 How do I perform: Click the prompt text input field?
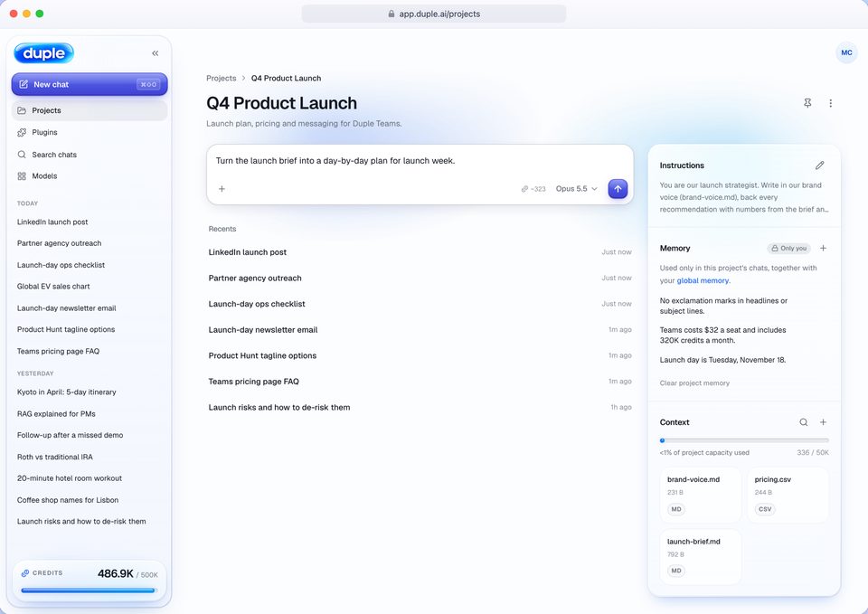point(420,161)
